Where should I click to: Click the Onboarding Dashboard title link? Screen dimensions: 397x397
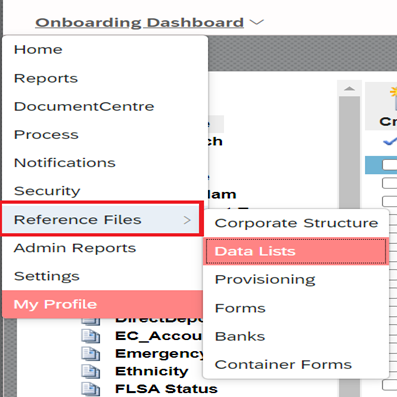click(x=139, y=23)
